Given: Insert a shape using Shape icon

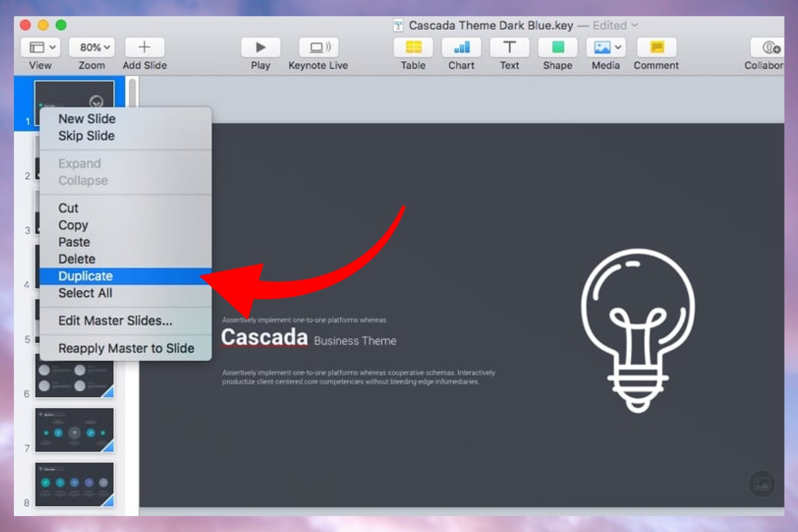Looking at the screenshot, I should tap(557, 47).
